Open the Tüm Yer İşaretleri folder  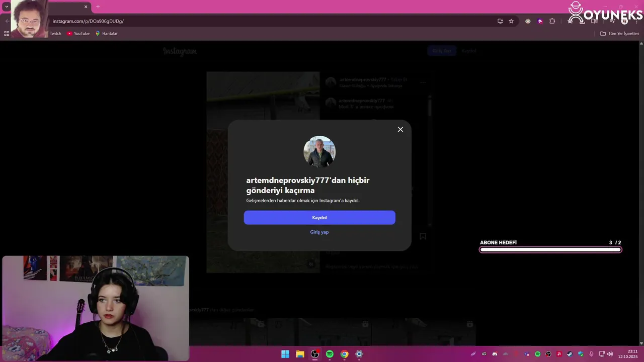619,34
